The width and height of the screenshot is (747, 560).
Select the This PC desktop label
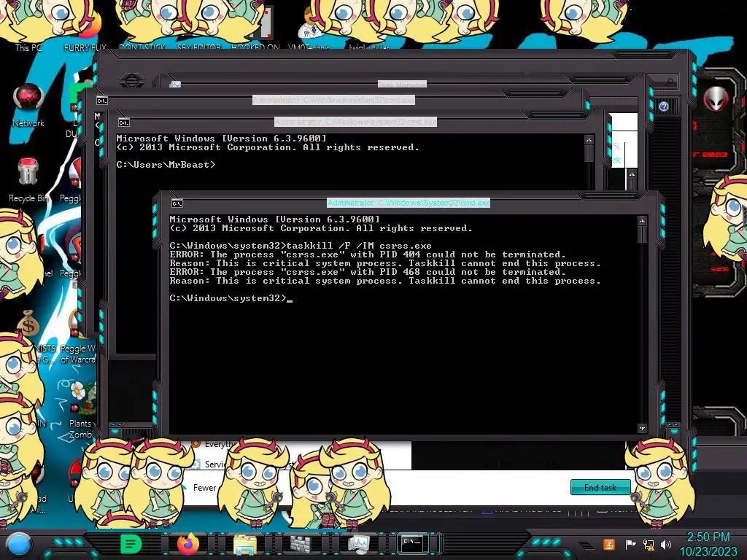pyautogui.click(x=28, y=47)
